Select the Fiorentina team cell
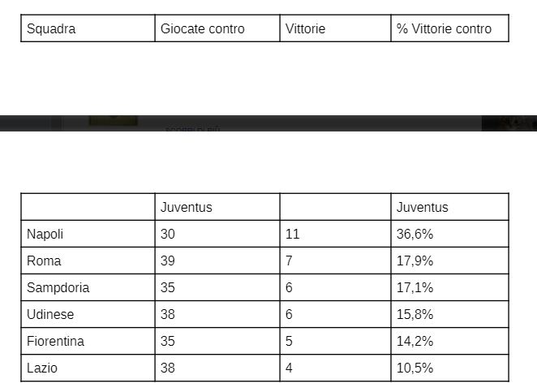 (x=55, y=341)
